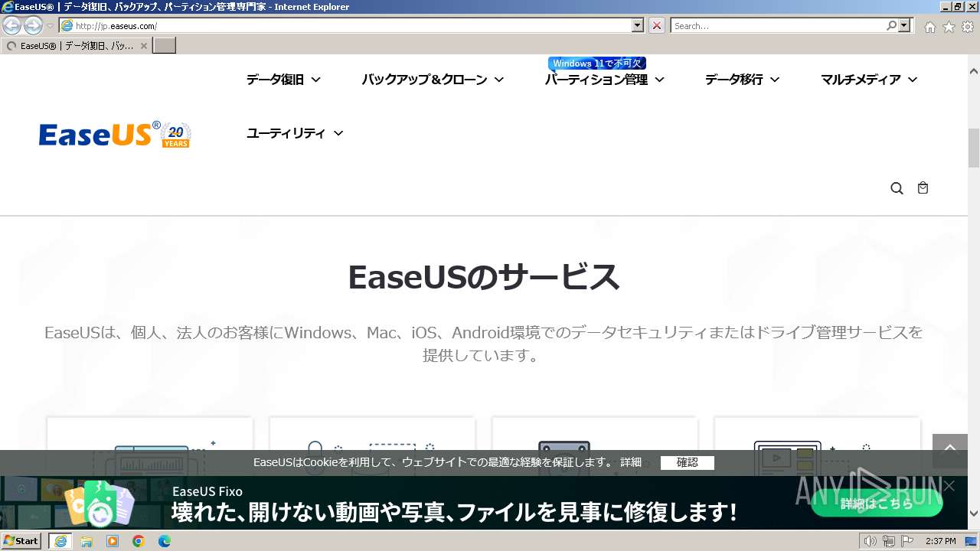Stop loading page with red X button

(657, 25)
